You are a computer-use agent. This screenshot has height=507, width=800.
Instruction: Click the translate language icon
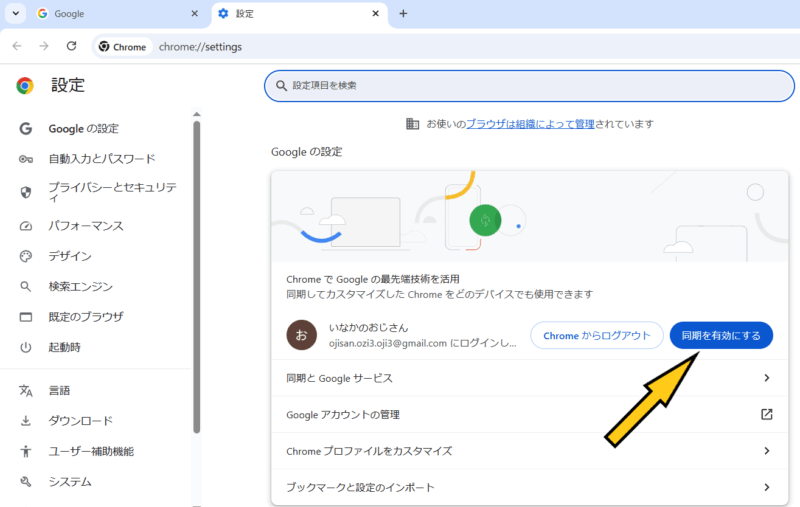click(x=26, y=391)
